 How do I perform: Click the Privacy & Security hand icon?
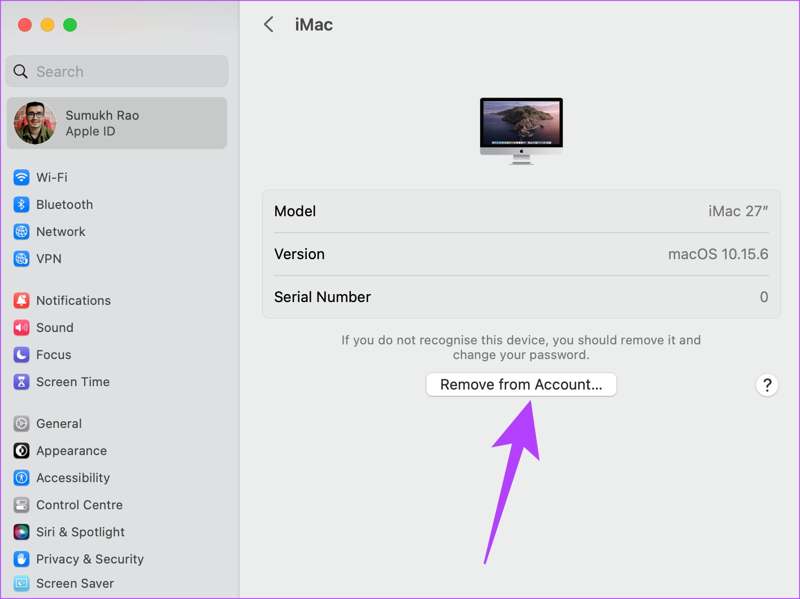(x=21, y=559)
